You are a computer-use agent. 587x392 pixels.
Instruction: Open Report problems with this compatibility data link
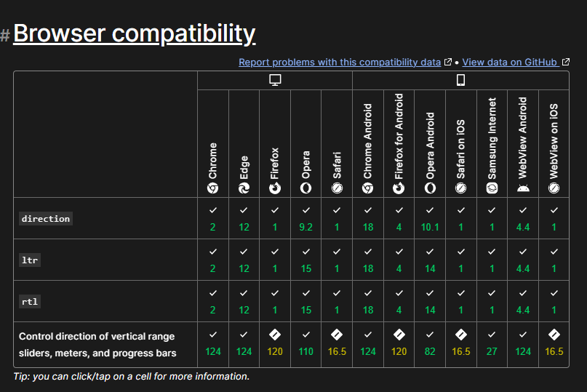click(340, 62)
